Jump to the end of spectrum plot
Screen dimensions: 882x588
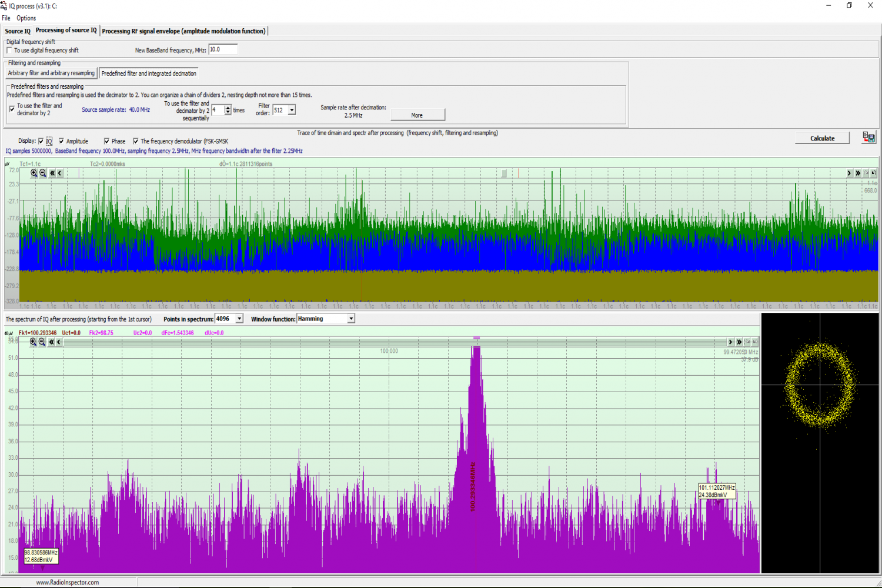pyautogui.click(x=739, y=342)
